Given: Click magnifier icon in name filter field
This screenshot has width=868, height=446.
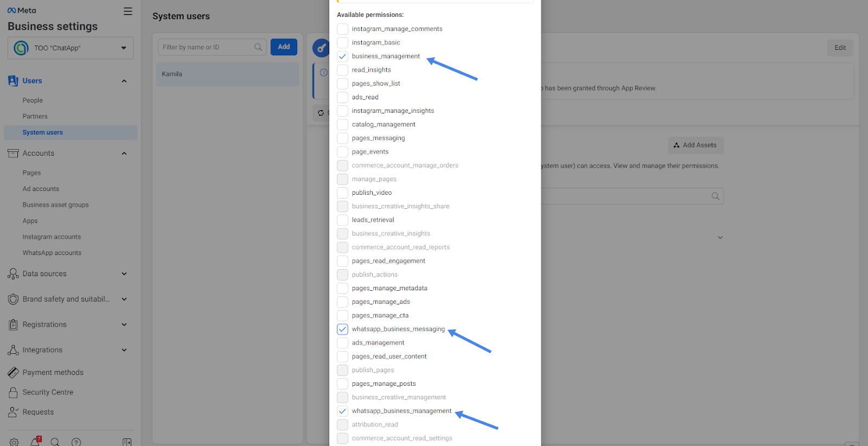Looking at the screenshot, I should [x=258, y=47].
